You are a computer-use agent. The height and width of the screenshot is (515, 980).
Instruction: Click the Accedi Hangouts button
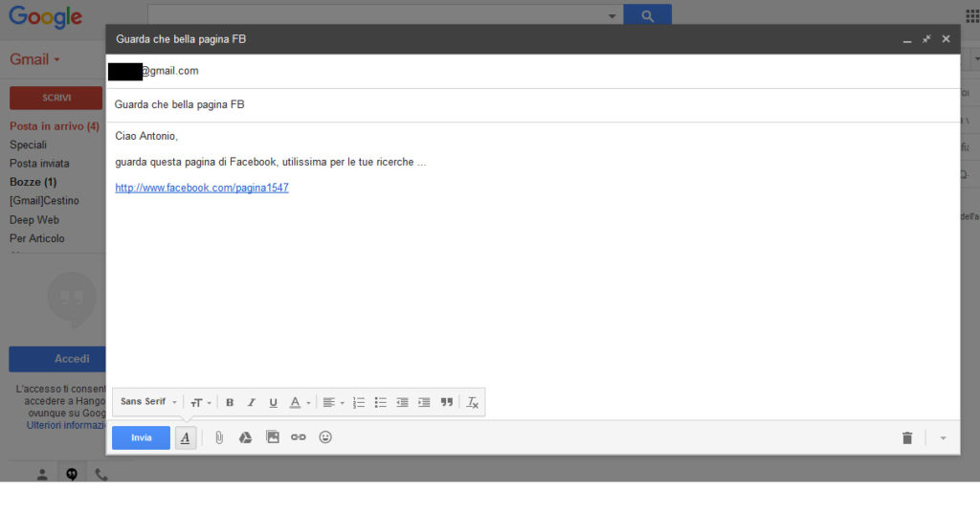[x=57, y=359]
